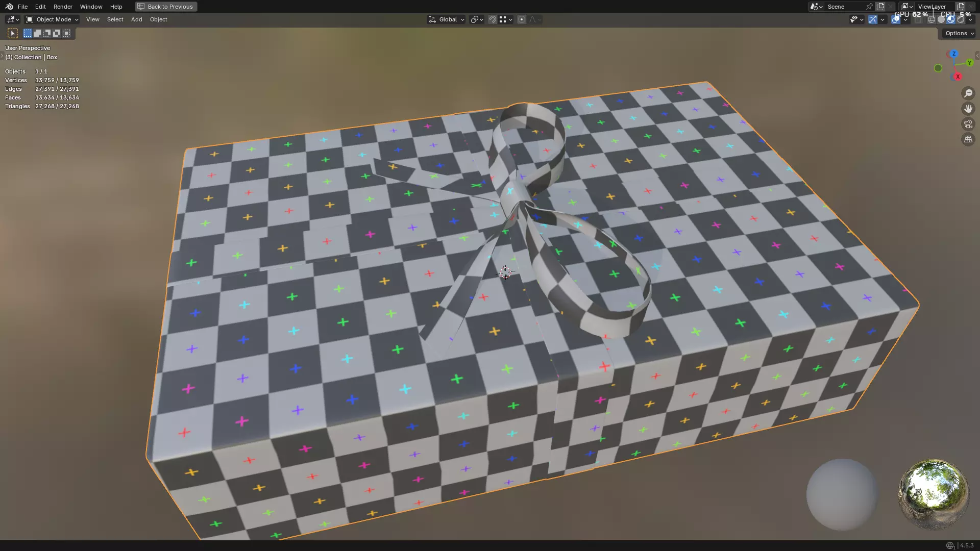Choose the Invert selection mode
Viewport: 980px width, 551px height.
(57, 33)
